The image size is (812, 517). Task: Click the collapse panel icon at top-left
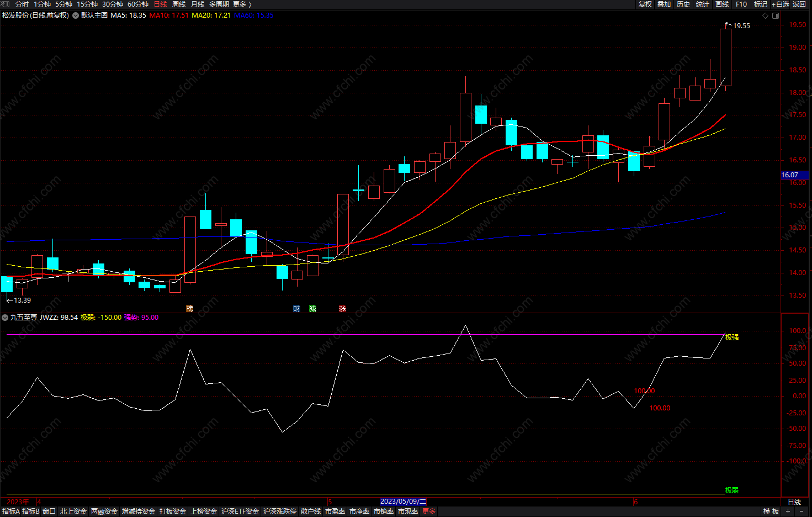click(x=6, y=4)
